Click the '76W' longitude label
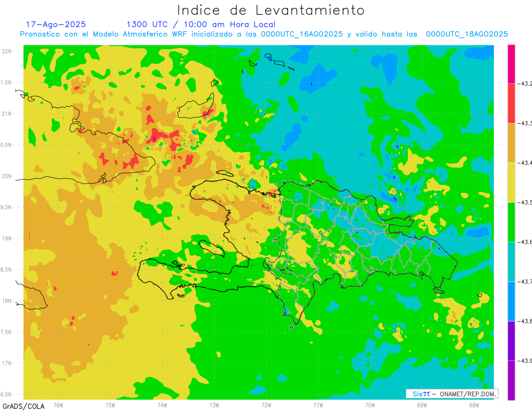 58,405
